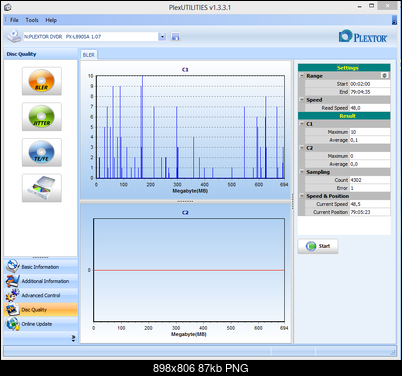Click the C1 graph title
This screenshot has width=402, height=376.
pos(185,70)
